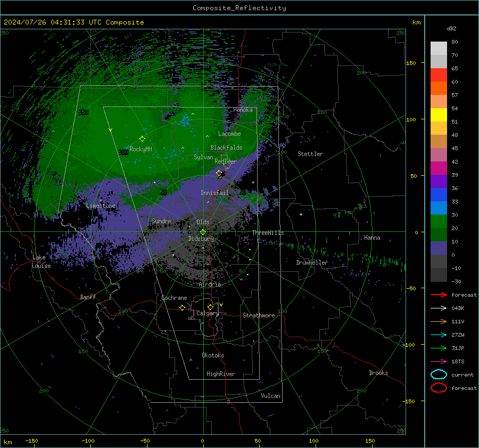Click the ThreeHills town label
479x448 pixels.
268,233
